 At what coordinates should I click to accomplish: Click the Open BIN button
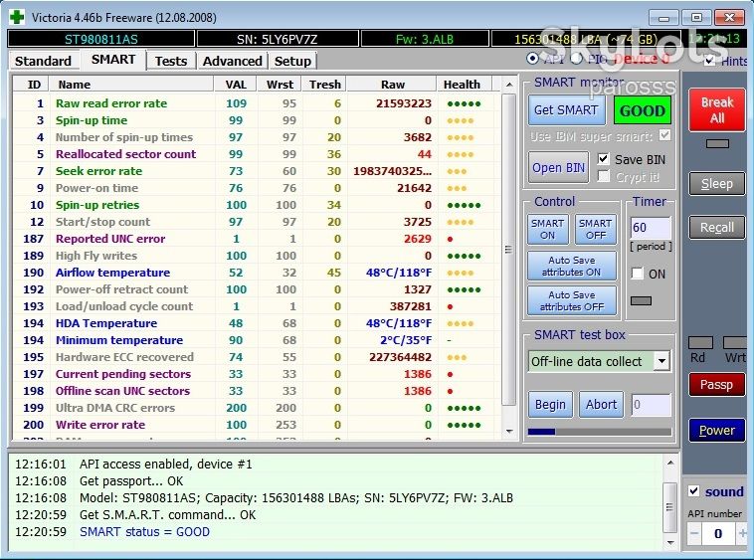[558, 167]
